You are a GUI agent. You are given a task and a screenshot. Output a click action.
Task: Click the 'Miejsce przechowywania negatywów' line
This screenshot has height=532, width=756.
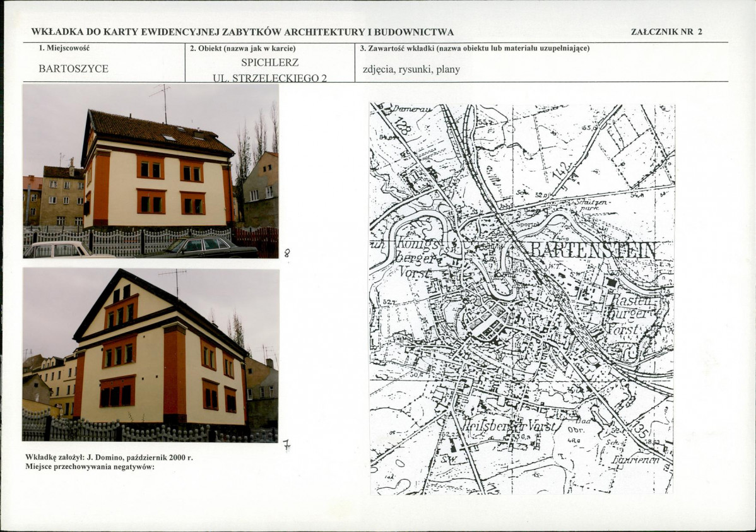(x=90, y=466)
